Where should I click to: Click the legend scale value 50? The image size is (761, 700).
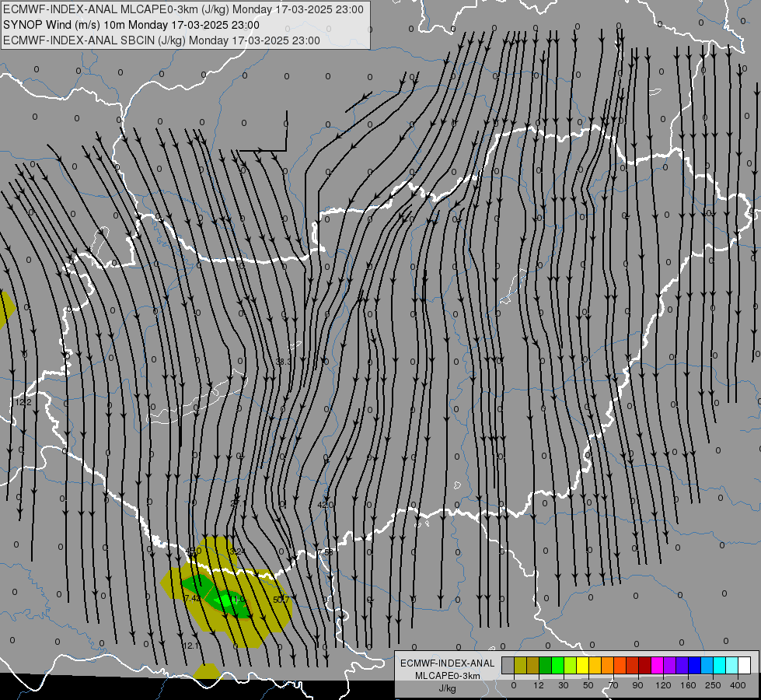tap(588, 685)
